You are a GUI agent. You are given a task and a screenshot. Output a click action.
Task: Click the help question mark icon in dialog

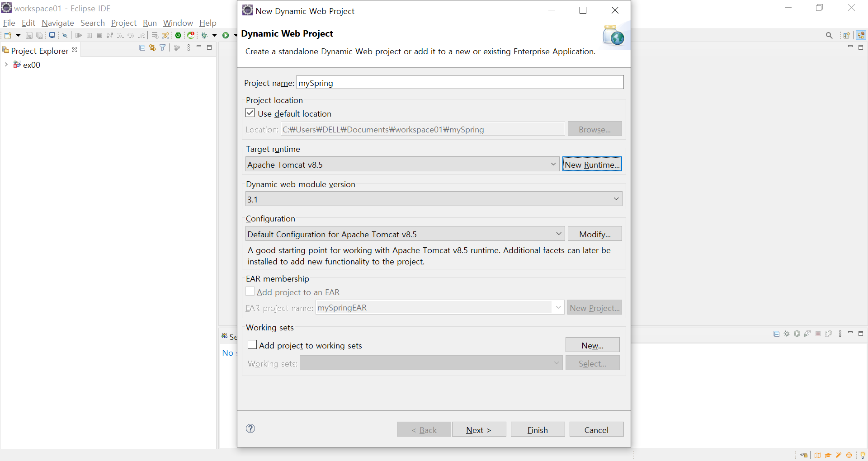pos(250,428)
